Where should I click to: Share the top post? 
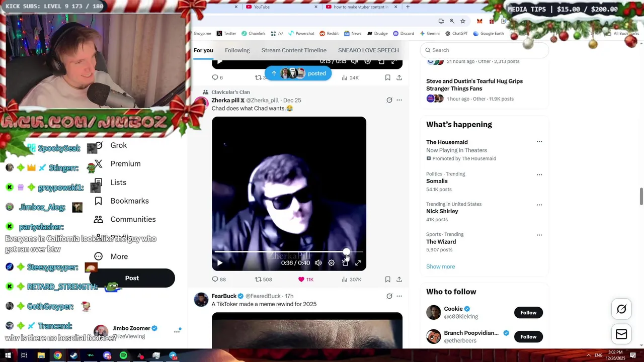click(399, 77)
